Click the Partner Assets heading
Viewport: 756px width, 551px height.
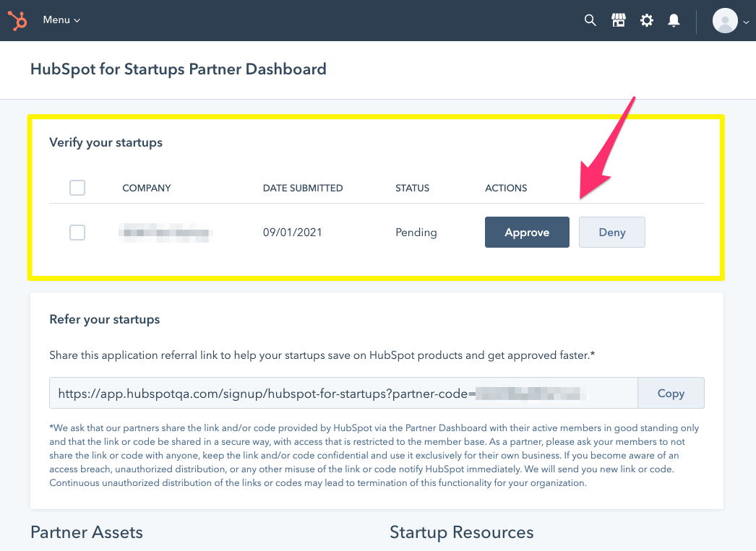(87, 532)
